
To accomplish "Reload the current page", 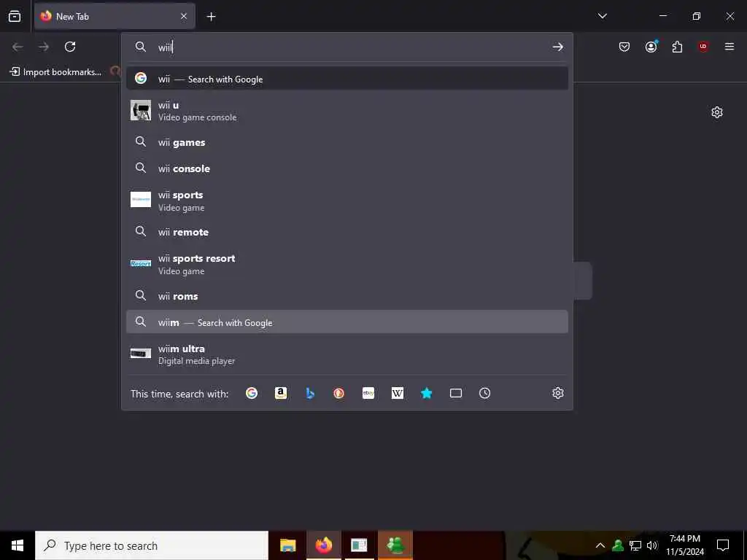I will click(70, 47).
